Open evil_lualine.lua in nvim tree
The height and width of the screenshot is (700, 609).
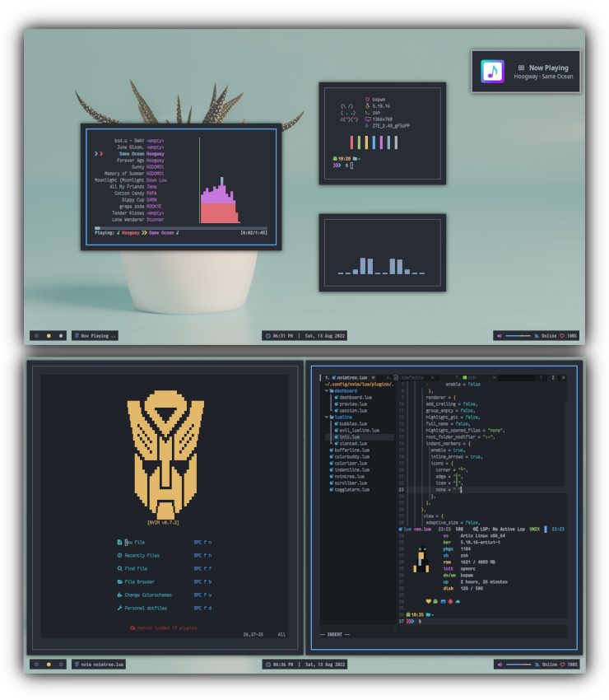coord(359,431)
